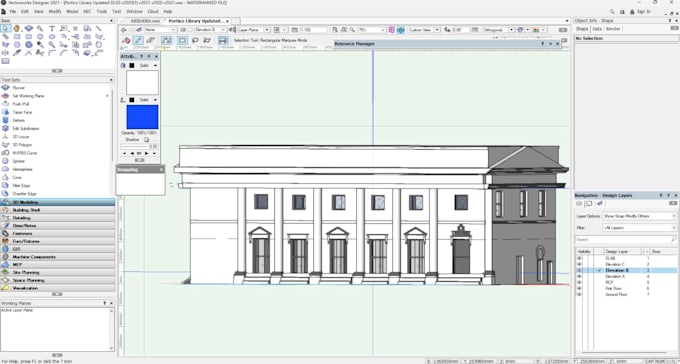Image resolution: width=680 pixels, height=364 pixels.
Task: Open the Class dropdown showing None
Action: (x=160, y=30)
